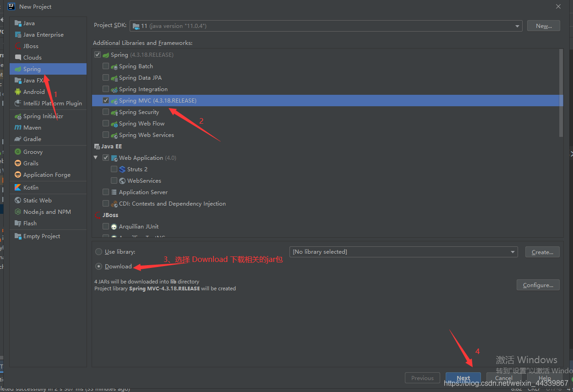The height and width of the screenshot is (392, 573).
Task: Click the CDI Contexts and Dependency Injection icon
Action: (114, 204)
